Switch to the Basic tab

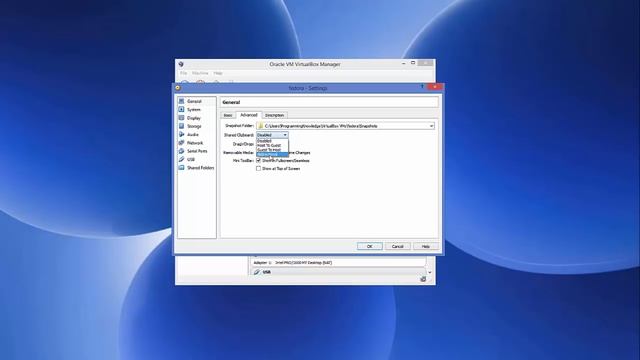click(228, 116)
